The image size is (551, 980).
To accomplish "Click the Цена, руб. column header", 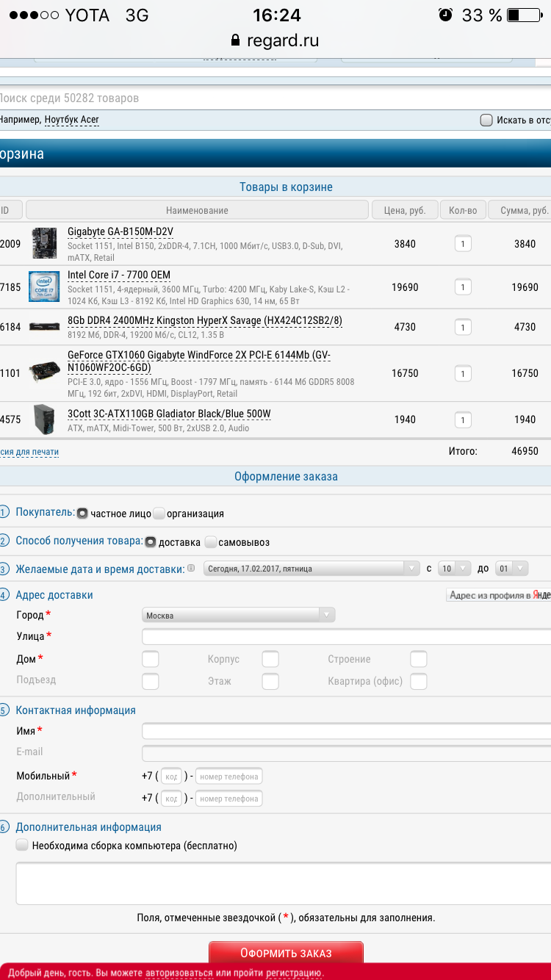I will (x=405, y=210).
